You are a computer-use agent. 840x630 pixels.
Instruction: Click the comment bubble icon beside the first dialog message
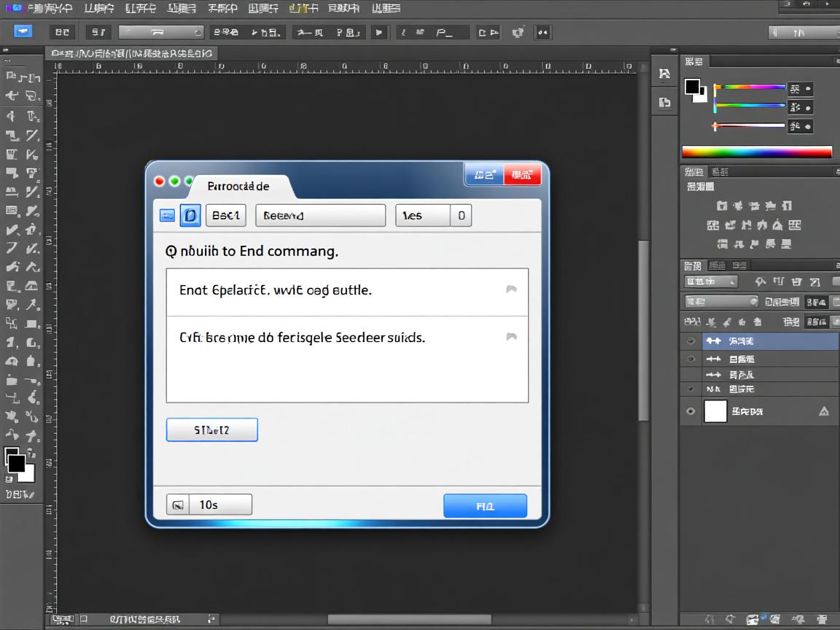(511, 288)
